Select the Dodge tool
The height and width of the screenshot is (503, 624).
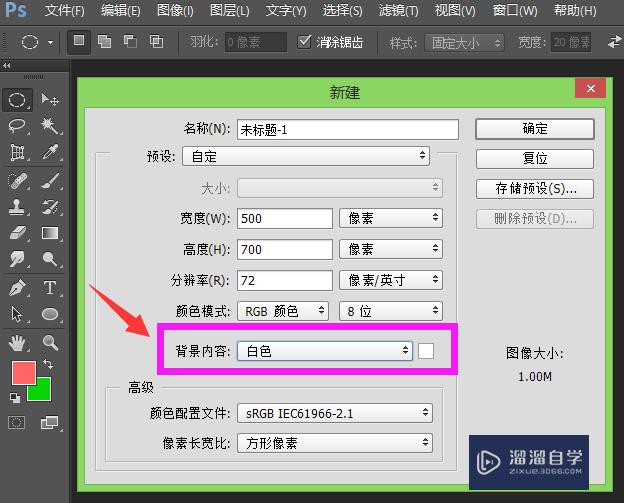pos(50,259)
